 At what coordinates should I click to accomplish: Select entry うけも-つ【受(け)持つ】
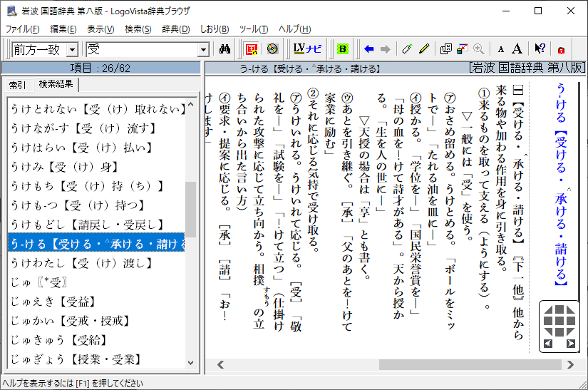pyautogui.click(x=97, y=205)
